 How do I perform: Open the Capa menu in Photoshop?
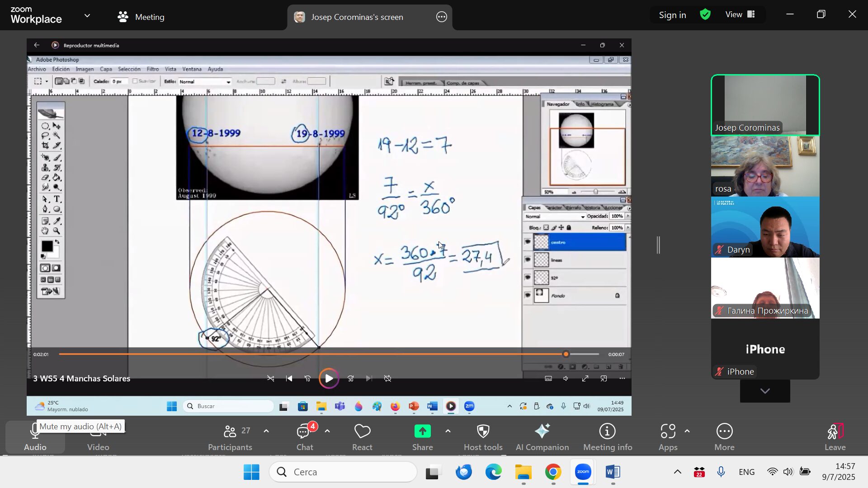(106, 69)
